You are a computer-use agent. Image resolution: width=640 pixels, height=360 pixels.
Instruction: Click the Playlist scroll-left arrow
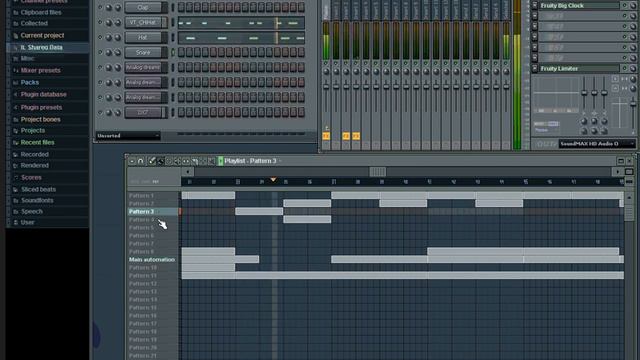click(187, 172)
